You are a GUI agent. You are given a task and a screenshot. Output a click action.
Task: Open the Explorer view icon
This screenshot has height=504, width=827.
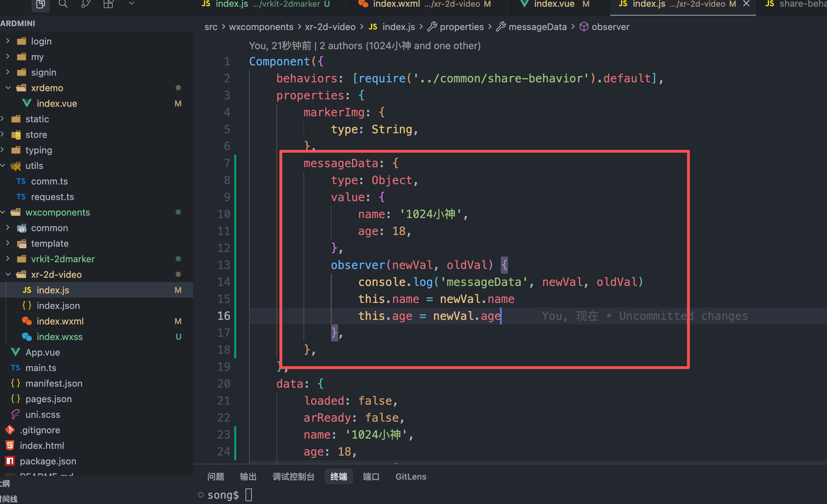[41, 4]
